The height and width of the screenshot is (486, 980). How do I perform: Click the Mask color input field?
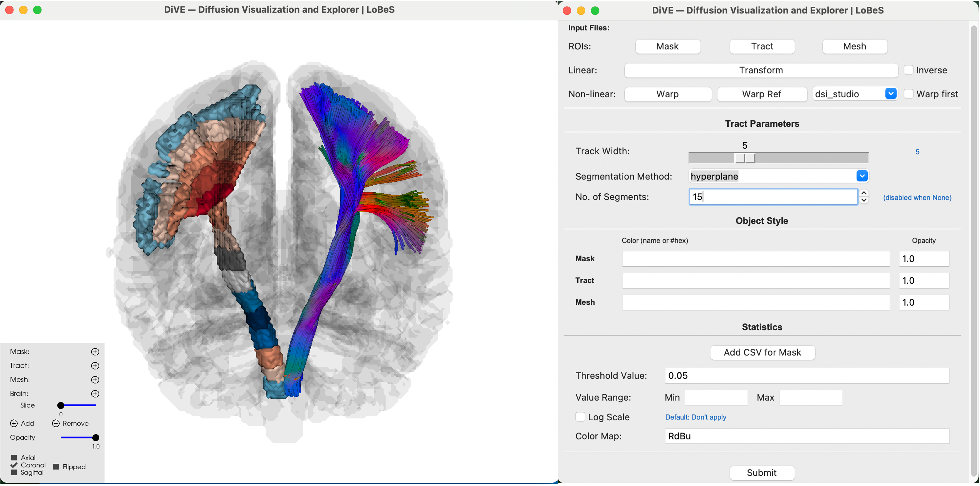coord(756,259)
